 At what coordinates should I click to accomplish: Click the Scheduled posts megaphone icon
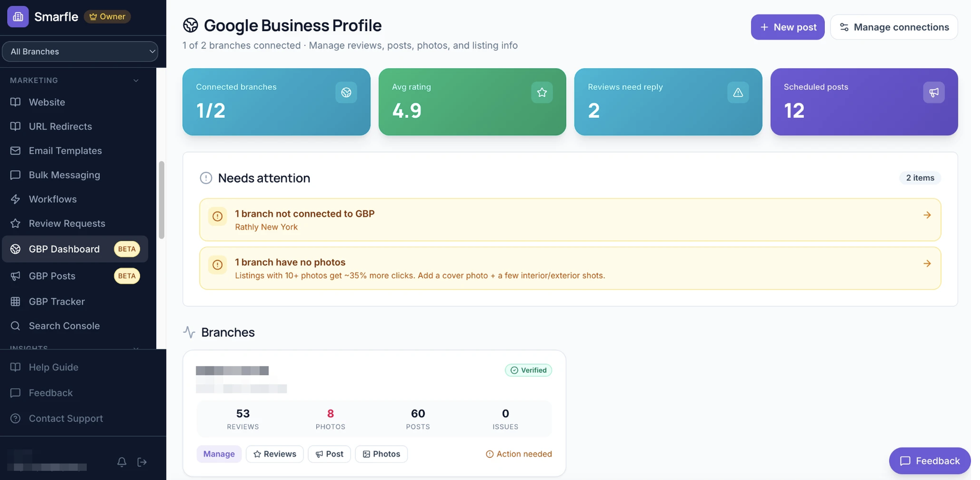[x=934, y=92]
